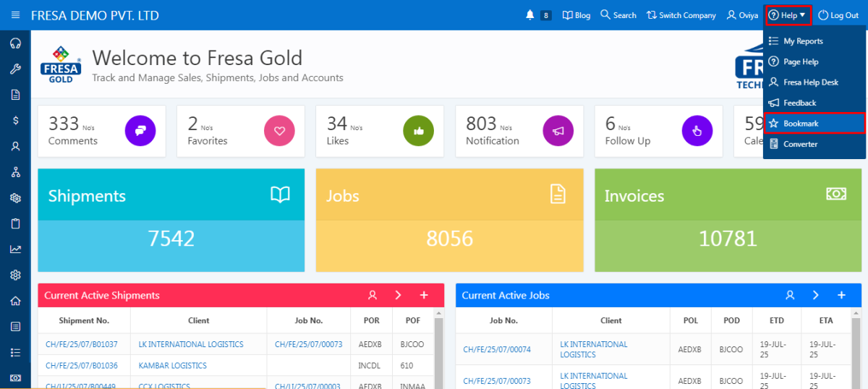Click the Search option in header

point(618,15)
